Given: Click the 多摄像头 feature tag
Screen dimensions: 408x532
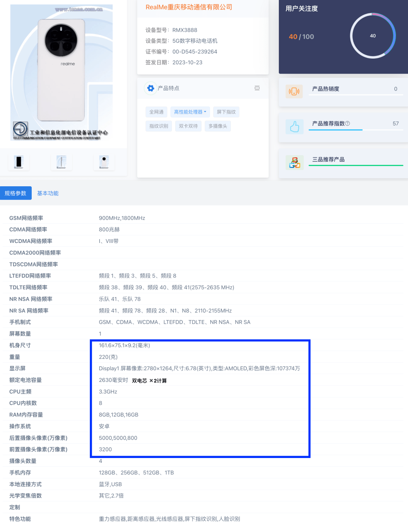Looking at the screenshot, I should pos(218,126).
